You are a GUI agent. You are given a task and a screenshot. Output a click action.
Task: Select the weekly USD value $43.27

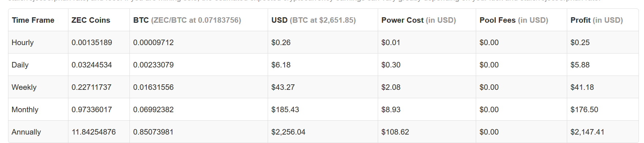(x=283, y=87)
